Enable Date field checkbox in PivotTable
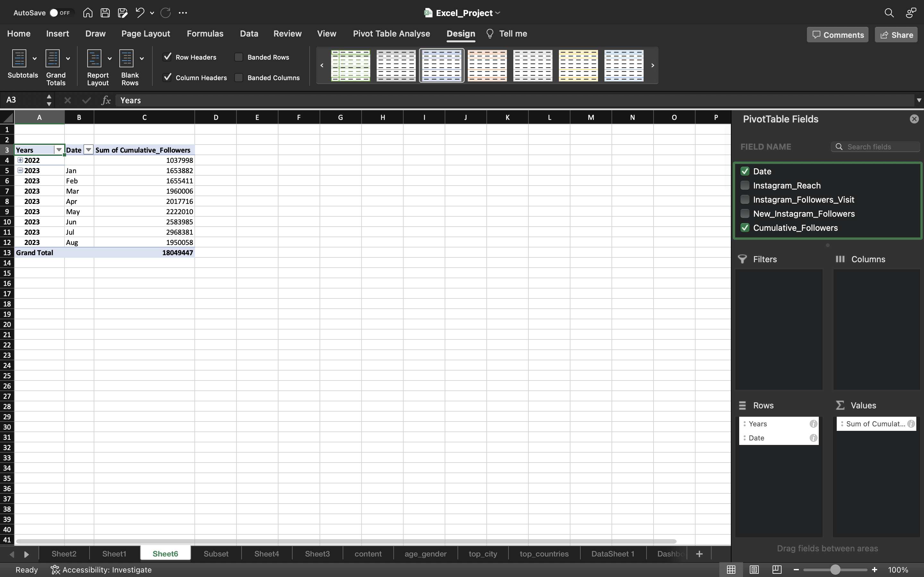This screenshot has width=924, height=577. [744, 171]
